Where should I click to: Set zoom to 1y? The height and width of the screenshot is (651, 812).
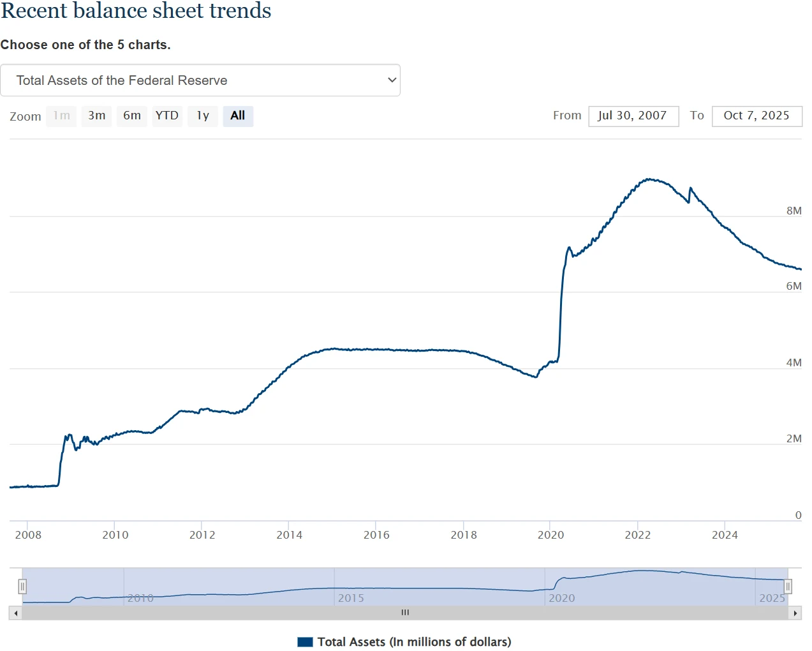point(203,116)
